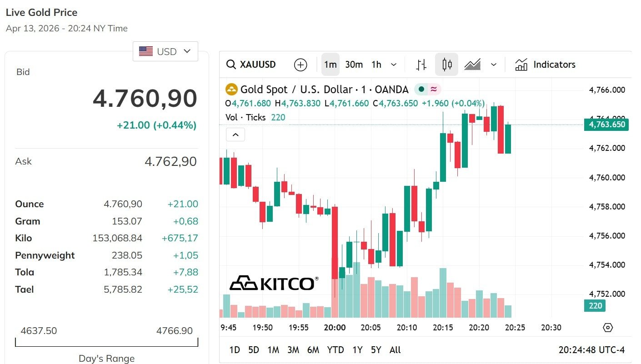Collapse the chart legend with chevron
The height and width of the screenshot is (364, 641).
[235, 135]
